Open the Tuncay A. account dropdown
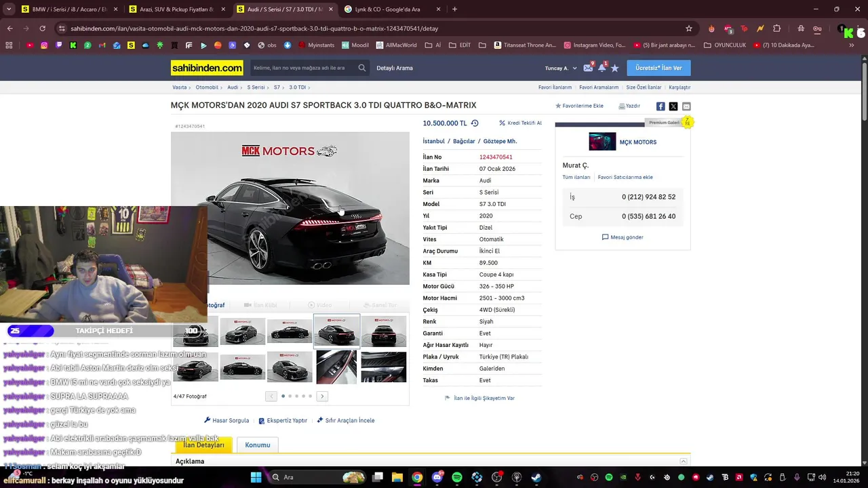 click(561, 68)
